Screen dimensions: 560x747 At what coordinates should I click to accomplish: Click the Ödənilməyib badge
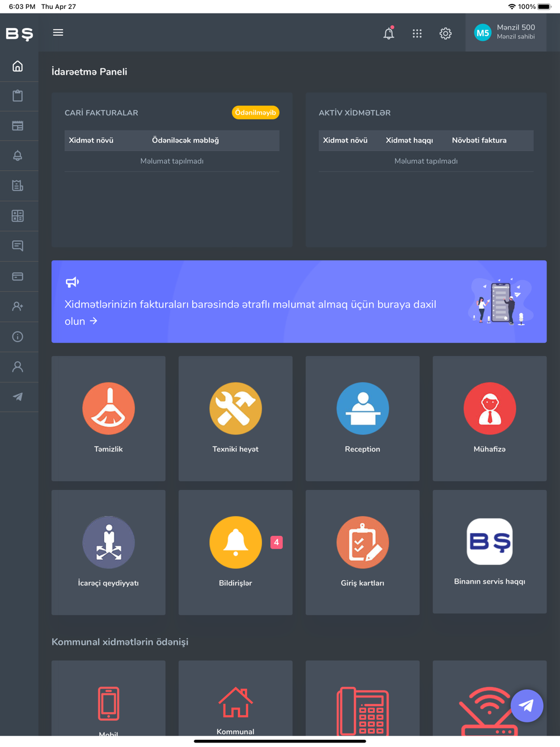pos(255,113)
